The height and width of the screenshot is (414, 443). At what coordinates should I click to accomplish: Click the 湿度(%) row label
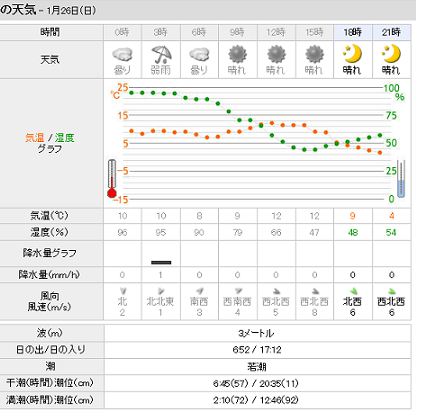(49, 232)
